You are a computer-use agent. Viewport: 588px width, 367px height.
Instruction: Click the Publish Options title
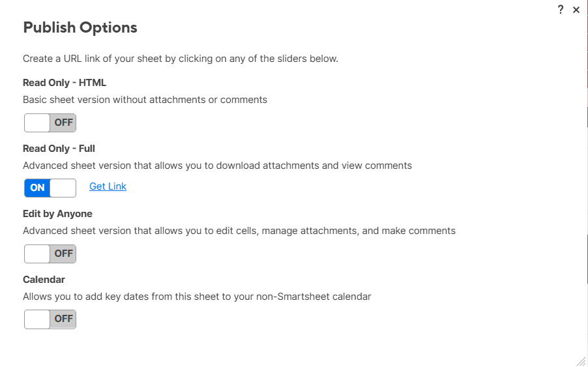click(80, 27)
